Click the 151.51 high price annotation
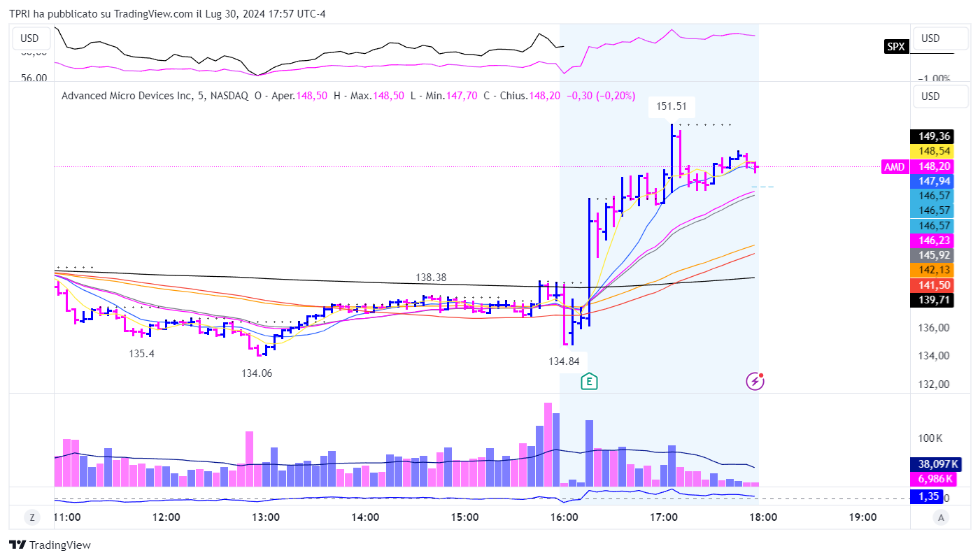Image resolution: width=980 pixels, height=560 pixels. (x=672, y=106)
